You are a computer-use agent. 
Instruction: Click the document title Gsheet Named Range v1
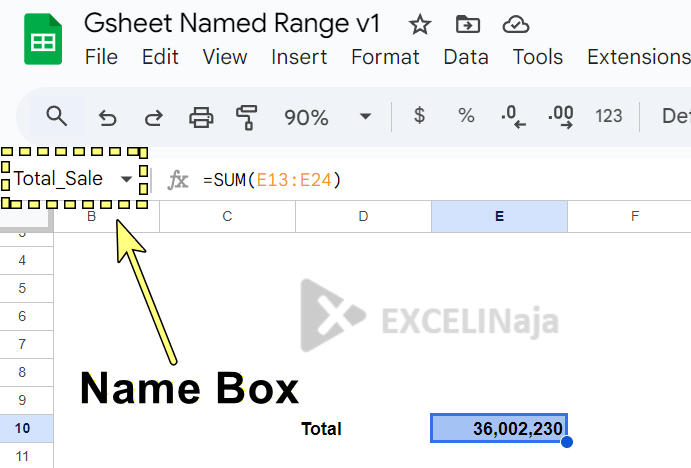[232, 23]
